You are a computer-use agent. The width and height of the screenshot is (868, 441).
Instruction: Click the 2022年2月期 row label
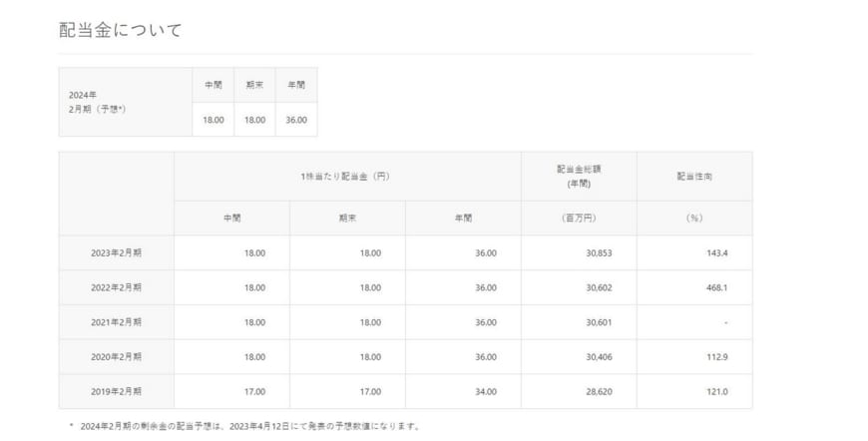117,287
